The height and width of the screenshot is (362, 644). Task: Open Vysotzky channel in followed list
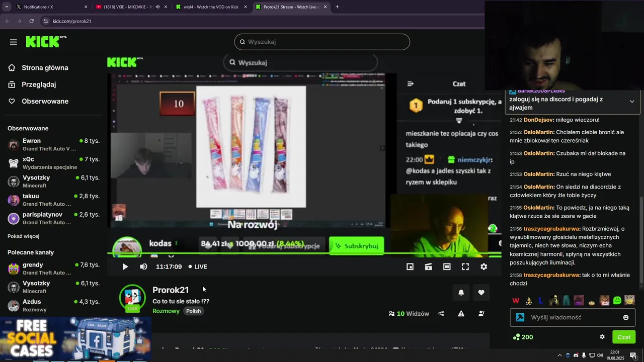click(x=53, y=182)
